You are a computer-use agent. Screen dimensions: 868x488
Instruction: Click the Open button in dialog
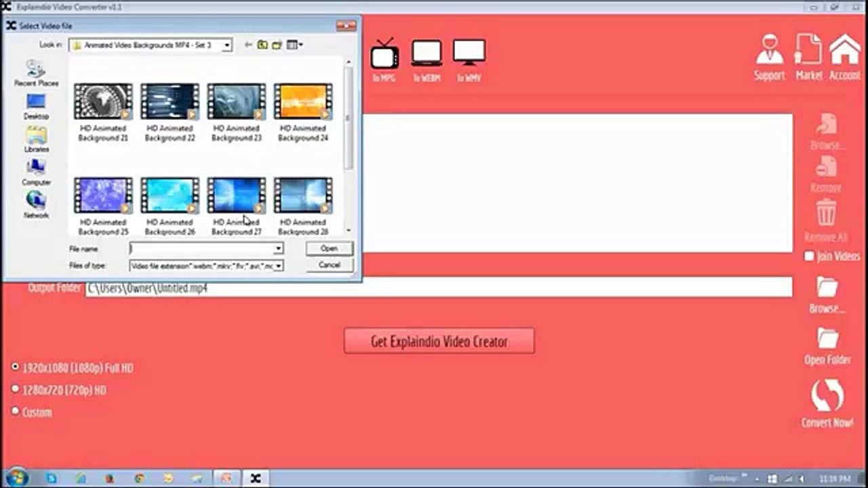coord(329,249)
